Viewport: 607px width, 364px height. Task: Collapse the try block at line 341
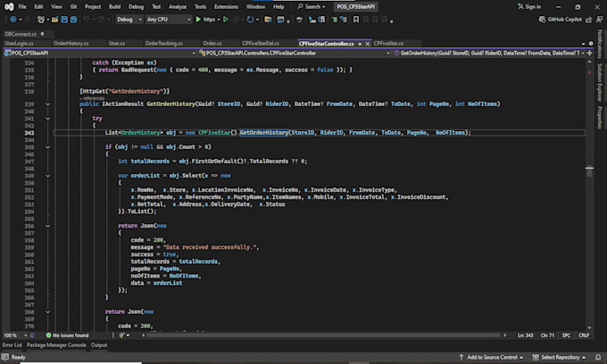(x=47, y=119)
